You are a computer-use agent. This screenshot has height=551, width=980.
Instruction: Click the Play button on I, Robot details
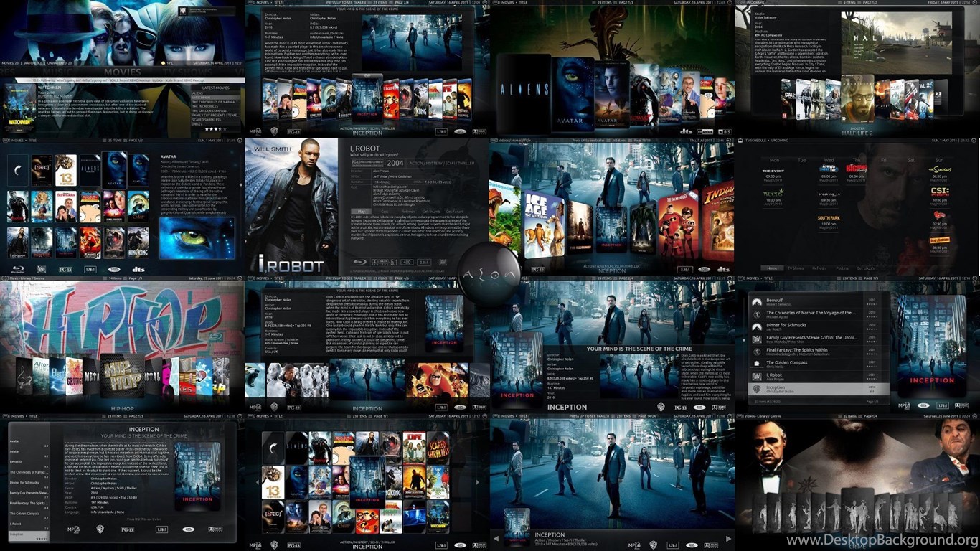pyautogui.click(x=362, y=212)
